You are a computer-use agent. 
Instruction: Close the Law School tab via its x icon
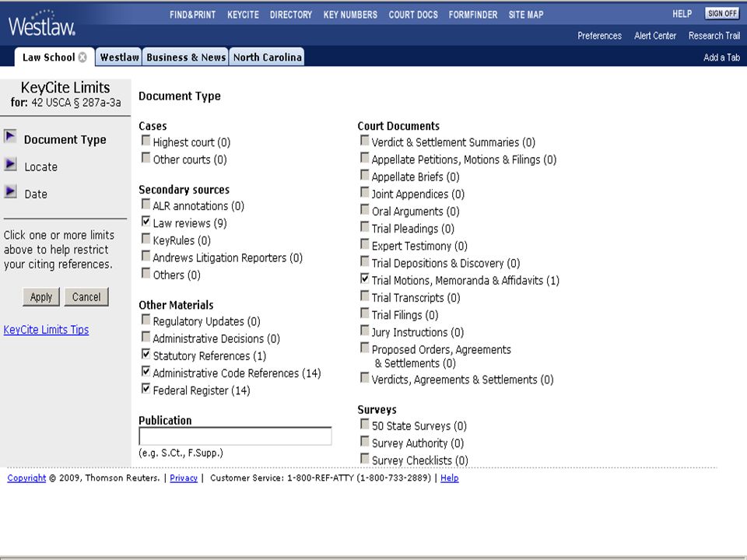(83, 57)
